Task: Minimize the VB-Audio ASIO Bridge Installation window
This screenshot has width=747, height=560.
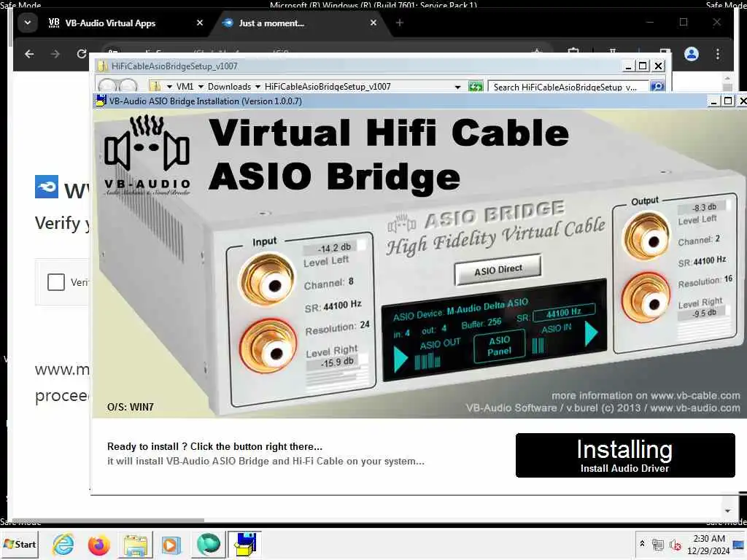Action: pyautogui.click(x=713, y=101)
